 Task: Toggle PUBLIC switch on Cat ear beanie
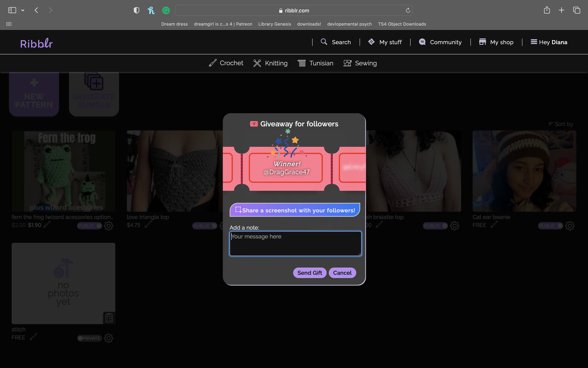[x=550, y=226]
